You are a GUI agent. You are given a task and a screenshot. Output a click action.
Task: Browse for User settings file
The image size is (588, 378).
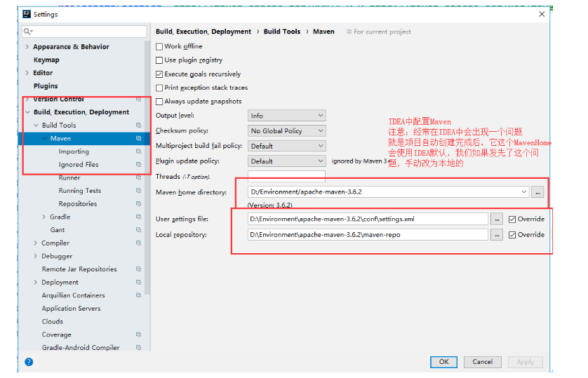click(497, 220)
